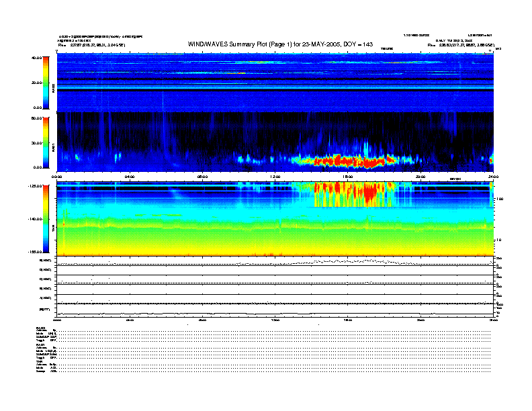Click the RAD1 color scale bar

(x=46, y=143)
